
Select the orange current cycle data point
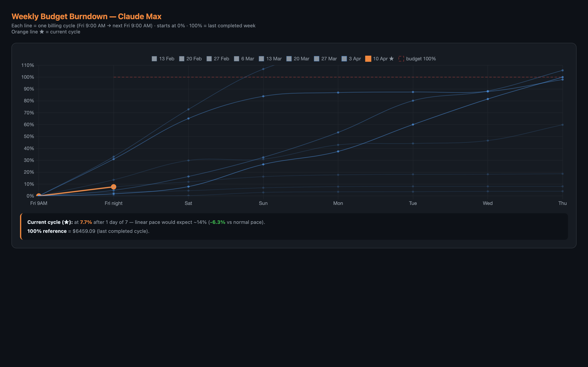114,187
